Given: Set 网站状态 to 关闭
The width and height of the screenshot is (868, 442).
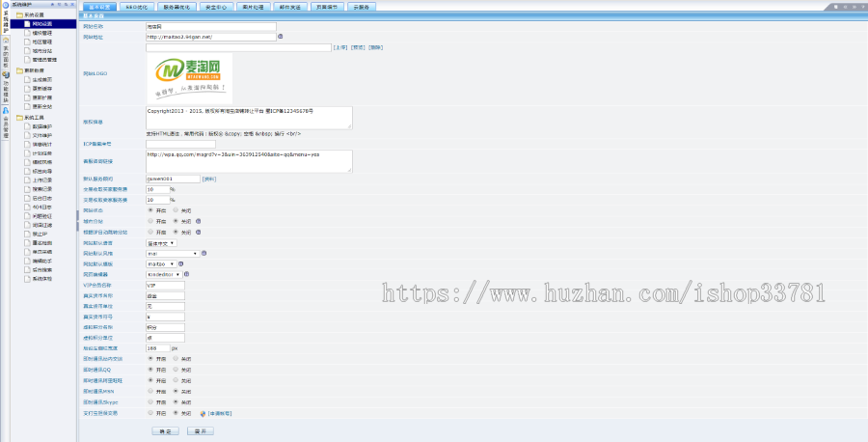Looking at the screenshot, I should point(176,210).
